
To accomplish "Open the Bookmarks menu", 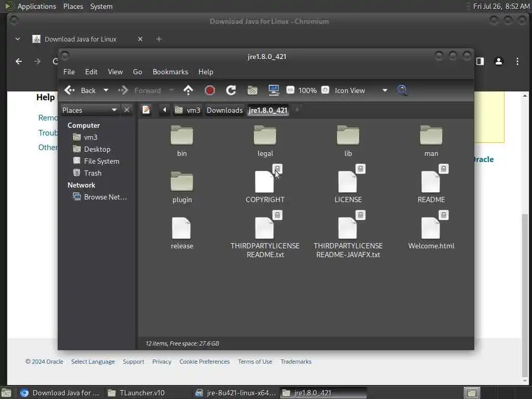I will click(170, 72).
